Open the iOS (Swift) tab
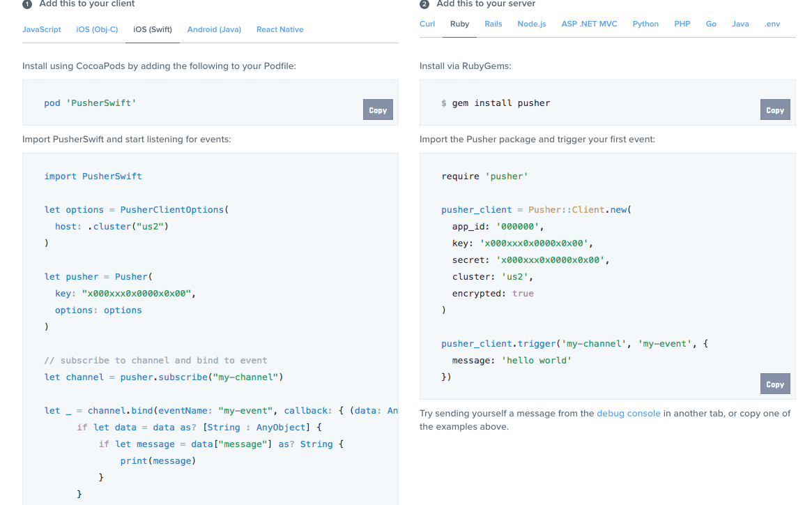The height and width of the screenshot is (505, 812). pos(153,29)
